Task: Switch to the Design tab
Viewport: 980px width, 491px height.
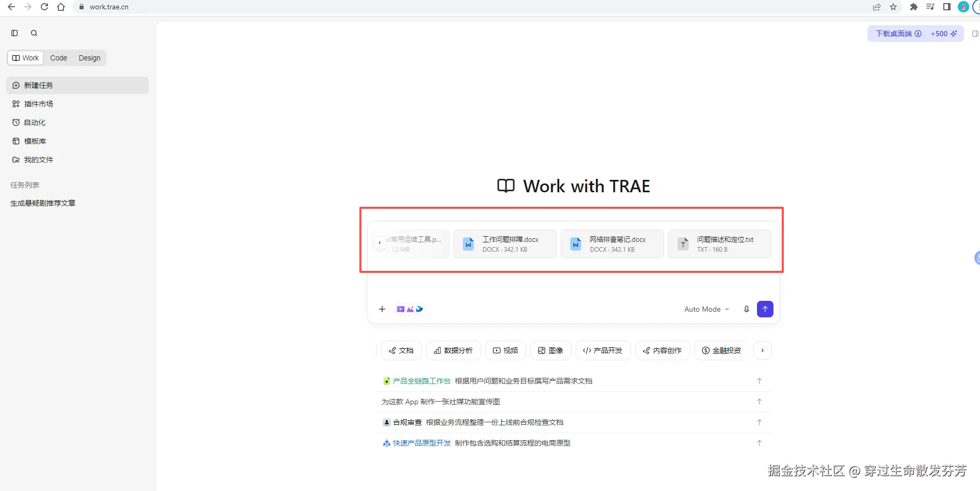Action: point(89,58)
